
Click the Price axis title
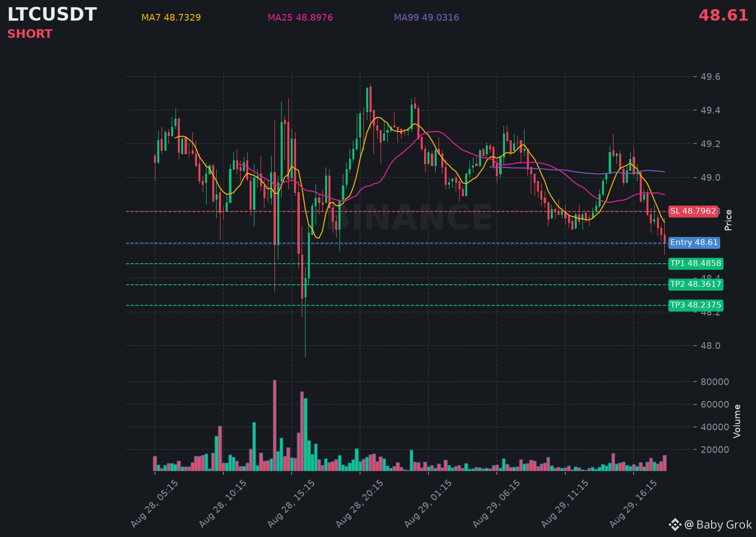click(728, 220)
